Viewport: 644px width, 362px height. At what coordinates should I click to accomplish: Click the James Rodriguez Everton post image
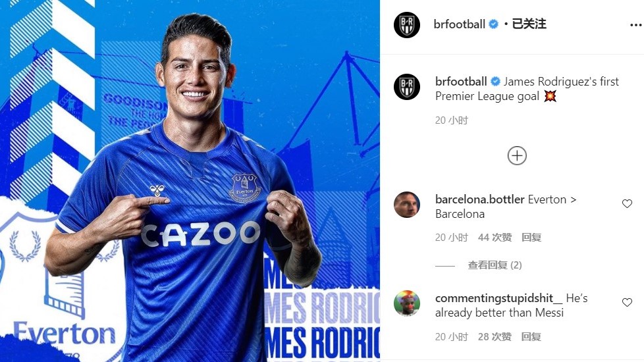(190, 181)
